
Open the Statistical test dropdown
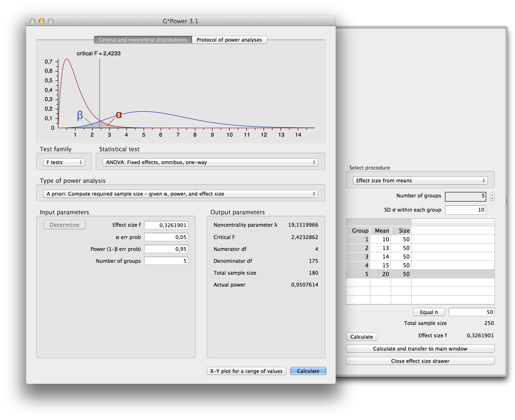[x=210, y=162]
